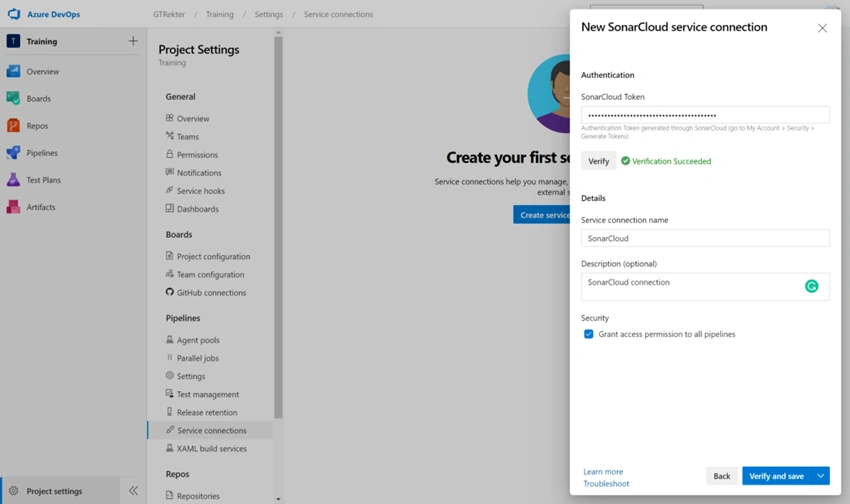Open Pipelines Settings menu item
This screenshot has height=504, width=850.
point(191,376)
